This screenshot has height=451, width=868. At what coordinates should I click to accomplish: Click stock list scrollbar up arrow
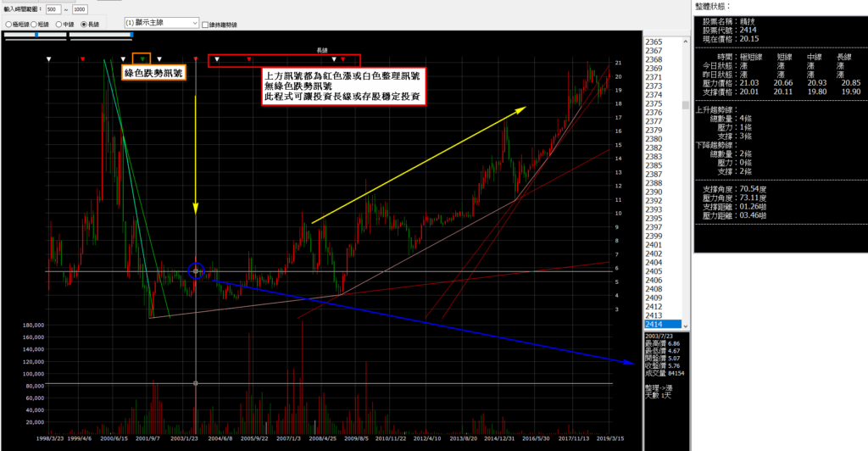point(685,42)
